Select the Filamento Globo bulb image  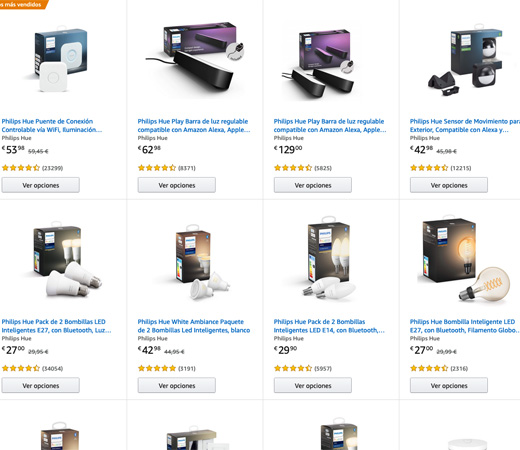tap(463, 259)
